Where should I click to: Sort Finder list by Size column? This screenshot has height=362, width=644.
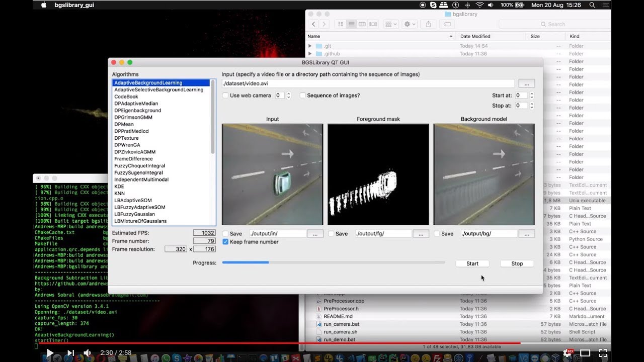click(x=545, y=36)
